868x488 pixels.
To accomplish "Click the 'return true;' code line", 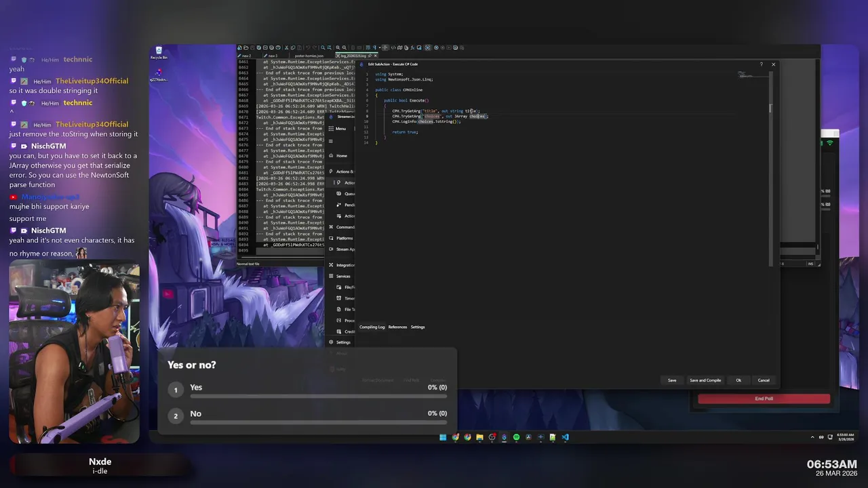I will click(405, 132).
